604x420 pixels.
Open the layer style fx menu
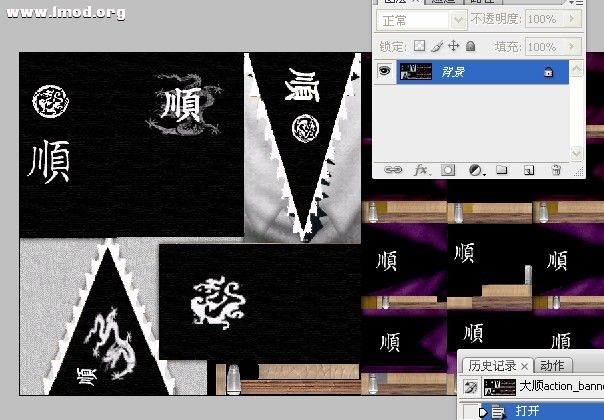[420, 171]
